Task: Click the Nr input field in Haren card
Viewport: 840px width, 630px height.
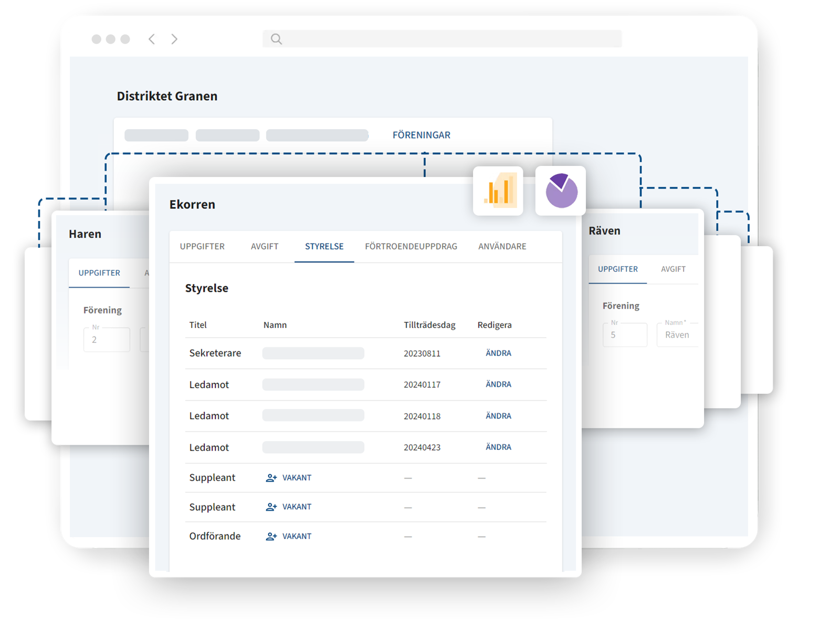Action: (107, 340)
